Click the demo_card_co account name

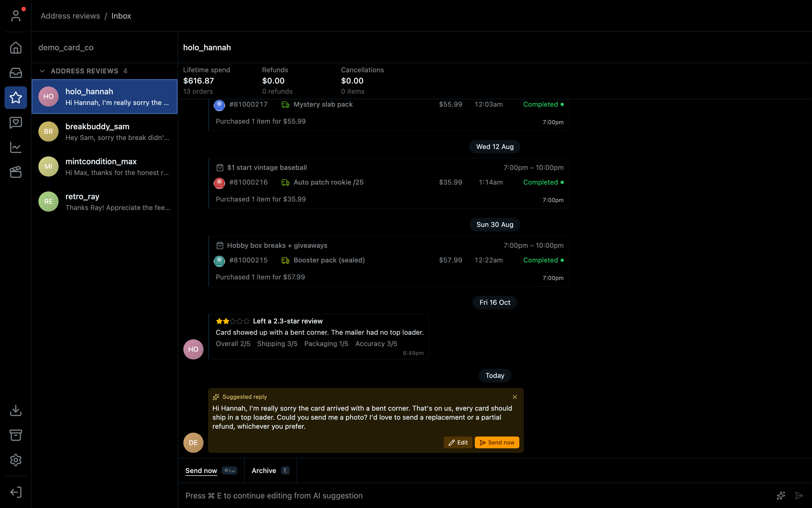point(66,47)
